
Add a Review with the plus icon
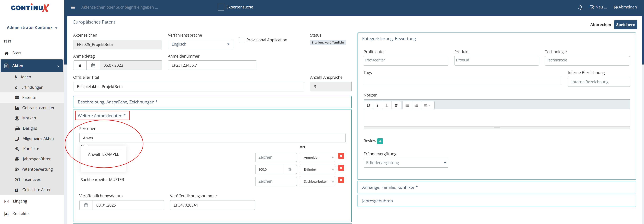(380, 141)
